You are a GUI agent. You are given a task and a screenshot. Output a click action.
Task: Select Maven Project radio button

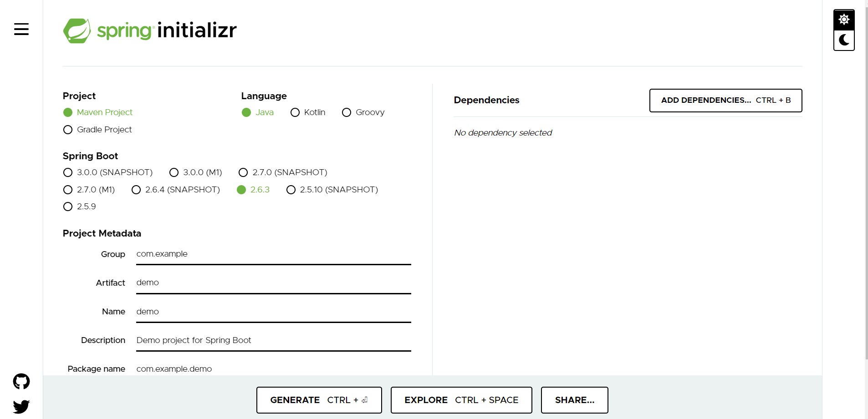click(x=98, y=112)
